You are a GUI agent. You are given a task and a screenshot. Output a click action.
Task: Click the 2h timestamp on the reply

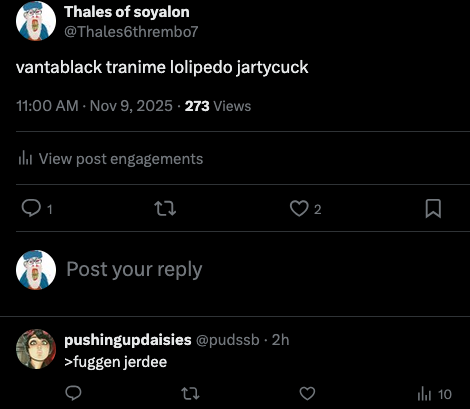coord(280,340)
